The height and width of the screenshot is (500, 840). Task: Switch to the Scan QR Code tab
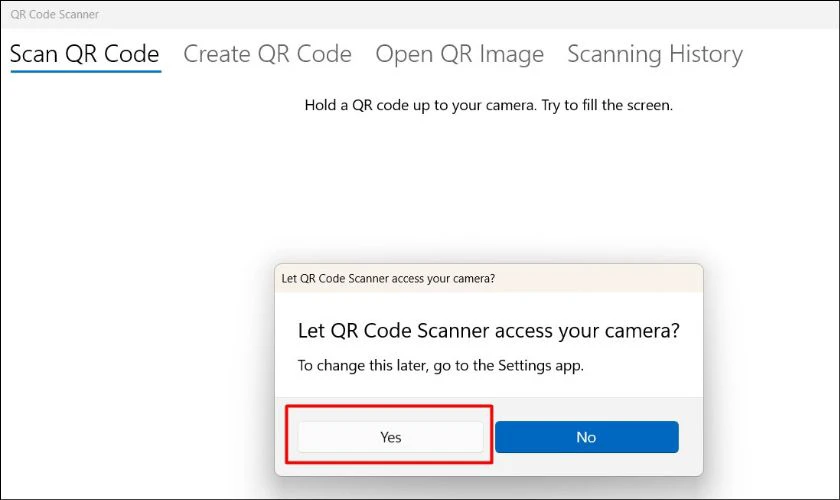[85, 55]
